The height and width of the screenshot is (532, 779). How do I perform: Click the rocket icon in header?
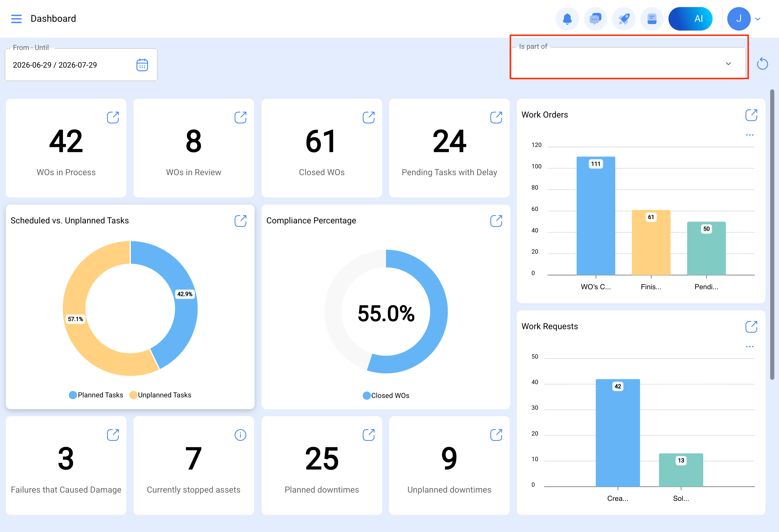tap(624, 19)
